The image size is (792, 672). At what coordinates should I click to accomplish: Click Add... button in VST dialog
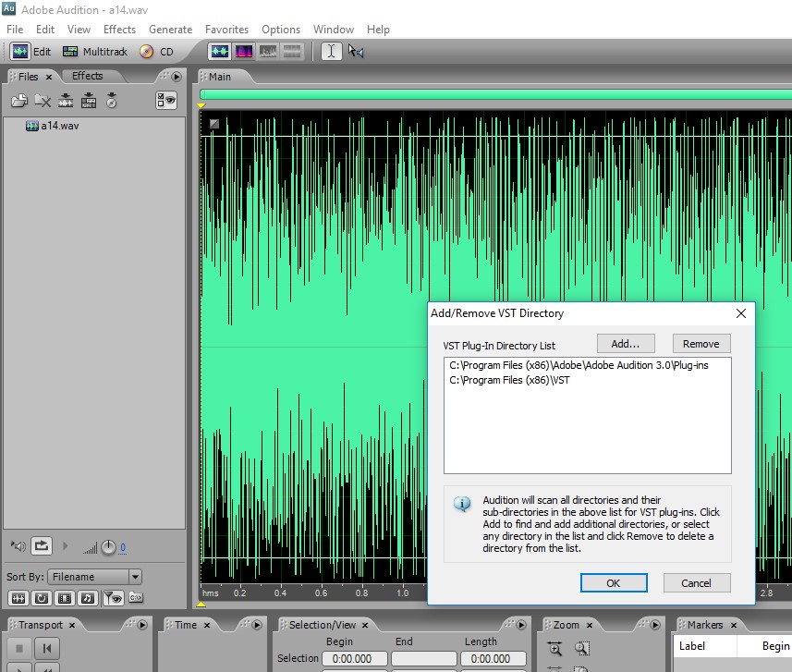[626, 344]
